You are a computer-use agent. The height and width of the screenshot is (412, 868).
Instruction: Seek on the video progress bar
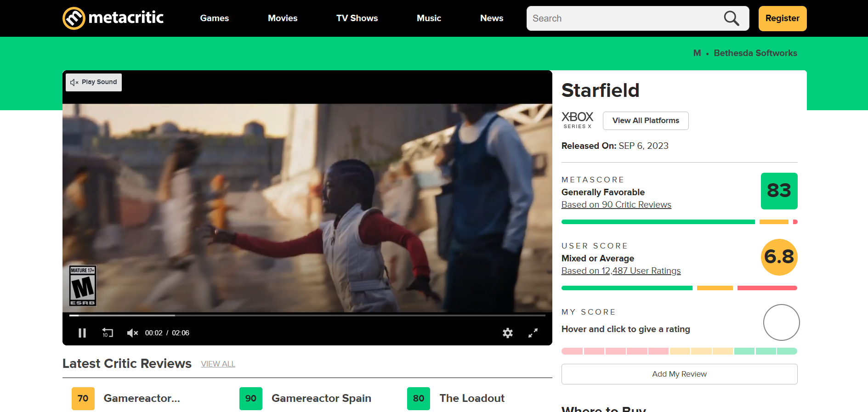coord(307,316)
